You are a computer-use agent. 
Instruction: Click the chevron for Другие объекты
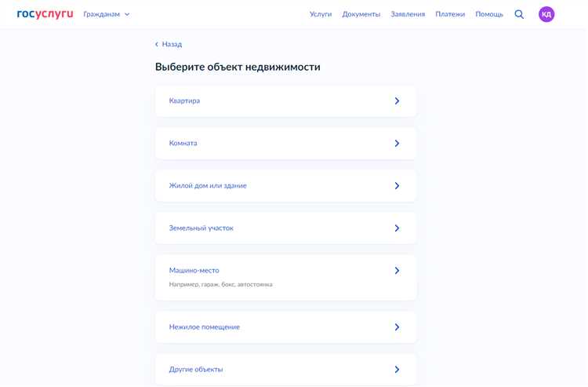397,370
